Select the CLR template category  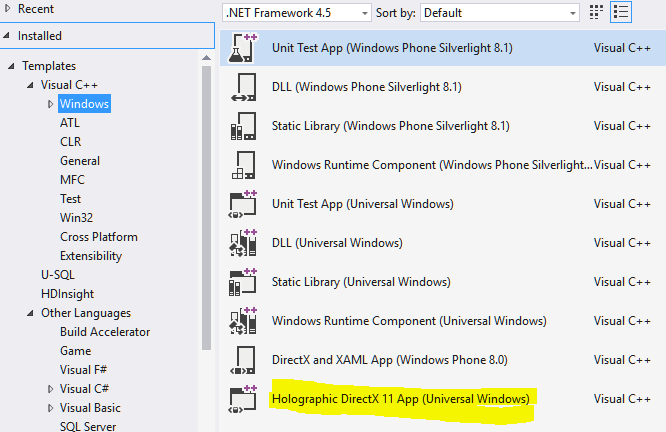pyautogui.click(x=71, y=142)
